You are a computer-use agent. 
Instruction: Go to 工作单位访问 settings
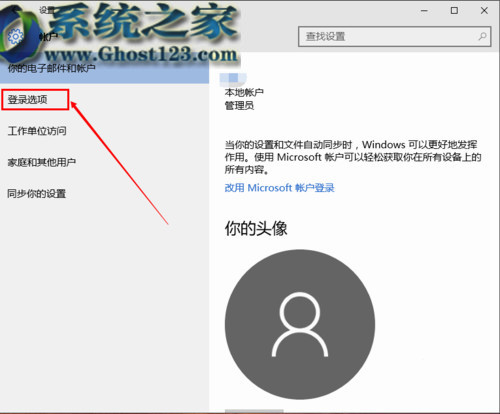[x=37, y=131]
